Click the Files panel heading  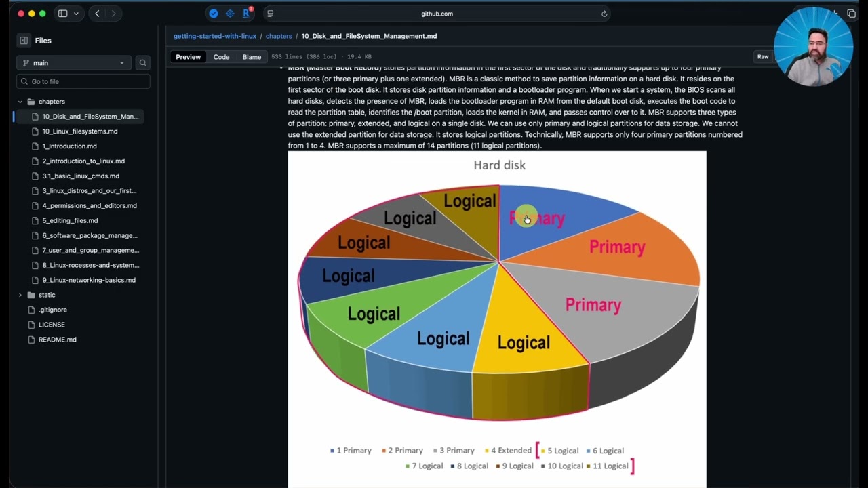[43, 41]
